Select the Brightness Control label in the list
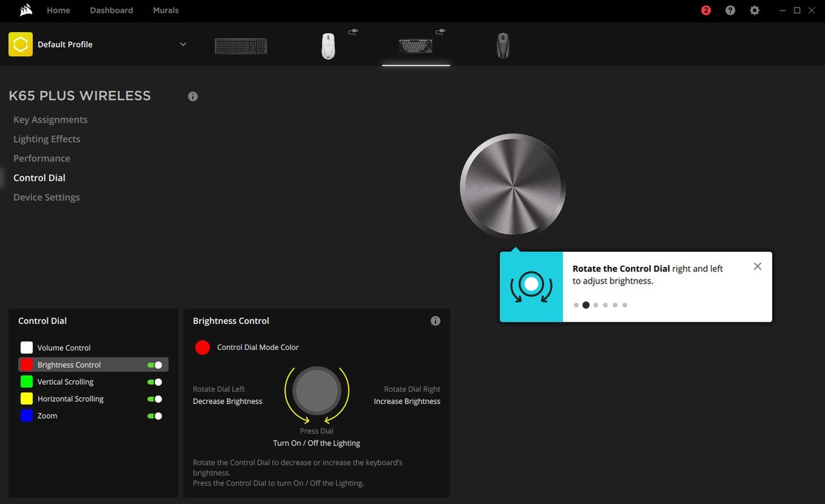Image resolution: width=825 pixels, height=504 pixels. 69,365
